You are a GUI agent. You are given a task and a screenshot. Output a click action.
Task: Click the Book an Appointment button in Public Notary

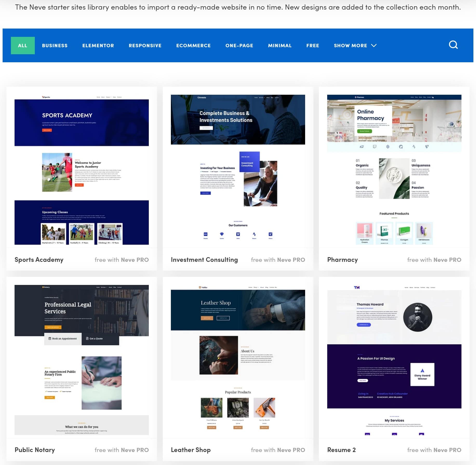tap(62, 339)
